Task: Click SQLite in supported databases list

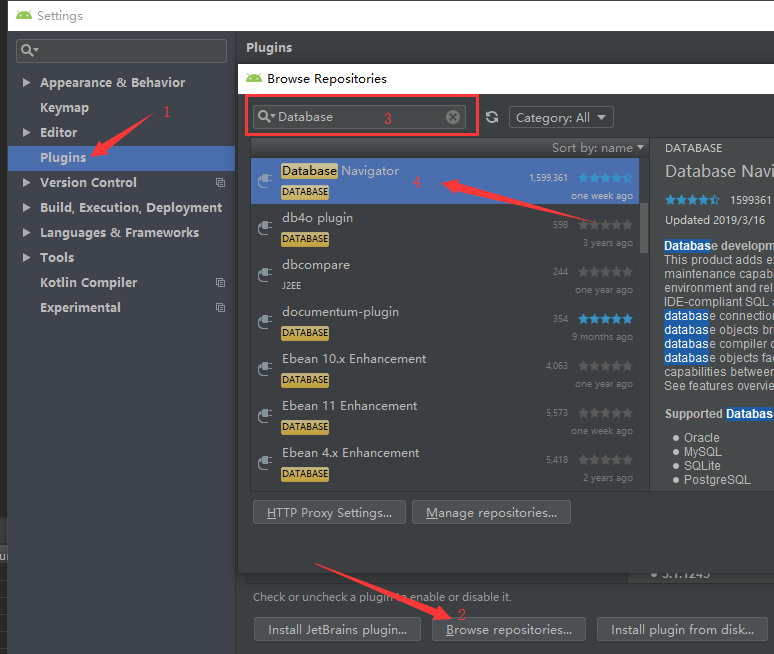Action: click(x=702, y=465)
